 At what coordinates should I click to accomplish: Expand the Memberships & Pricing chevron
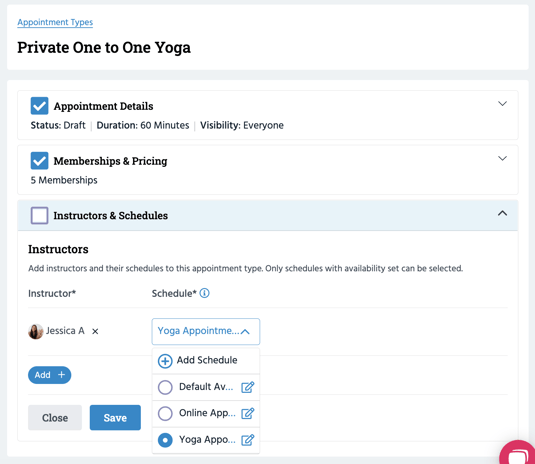tap(502, 158)
